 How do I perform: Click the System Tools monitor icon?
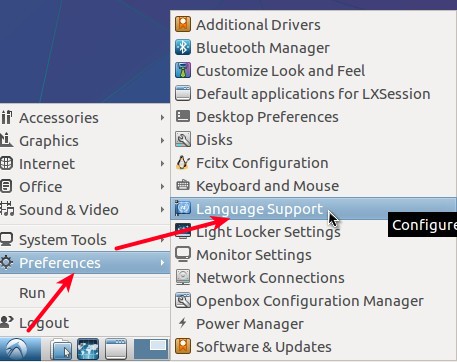(6, 239)
